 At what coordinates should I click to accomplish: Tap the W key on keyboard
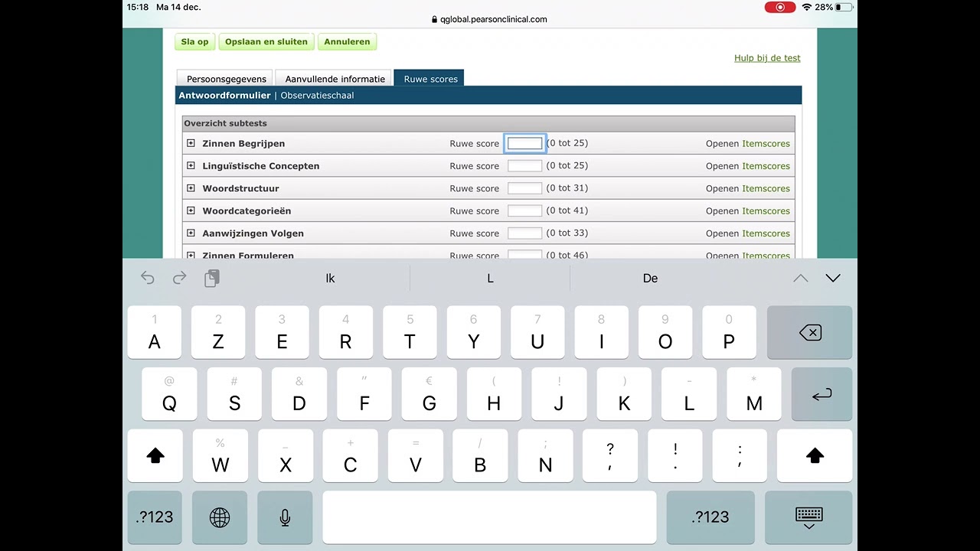point(220,456)
